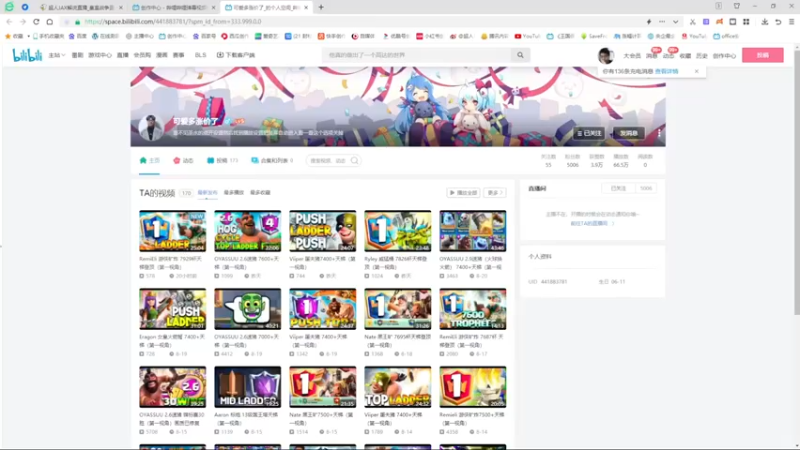The height and width of the screenshot is (450, 800).
Task: Open the MID LADDER video thumbnail
Action: coord(247,387)
